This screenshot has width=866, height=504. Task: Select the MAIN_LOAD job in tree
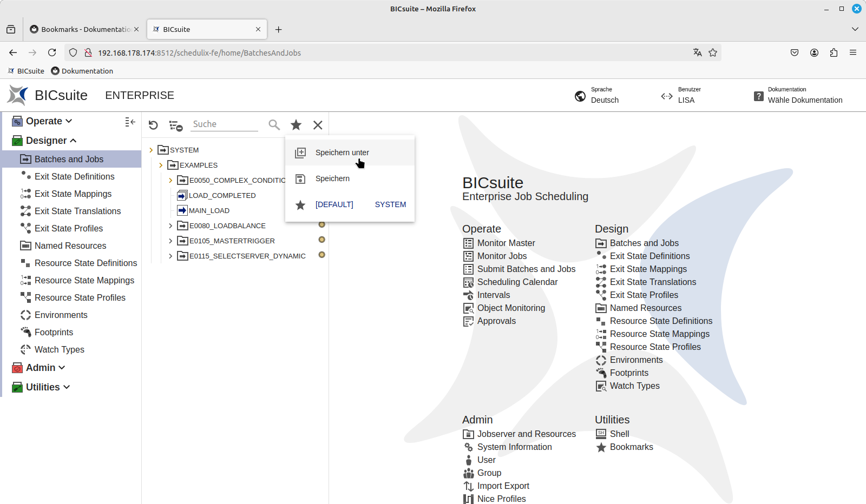tap(209, 210)
